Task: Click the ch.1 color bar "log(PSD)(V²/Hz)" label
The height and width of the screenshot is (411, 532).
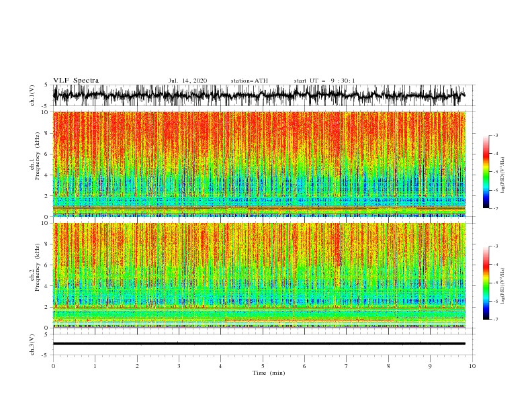Action: pos(502,175)
